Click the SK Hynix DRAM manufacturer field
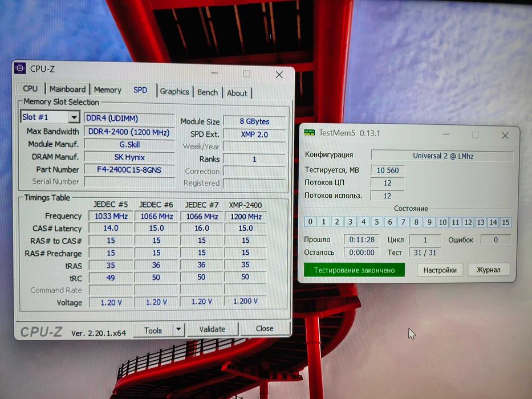 pos(129,157)
